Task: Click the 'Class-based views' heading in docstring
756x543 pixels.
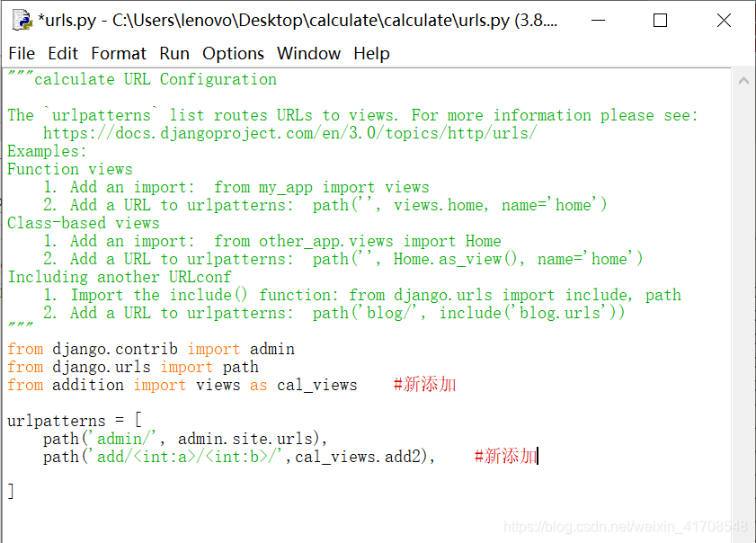Action: 84,223
